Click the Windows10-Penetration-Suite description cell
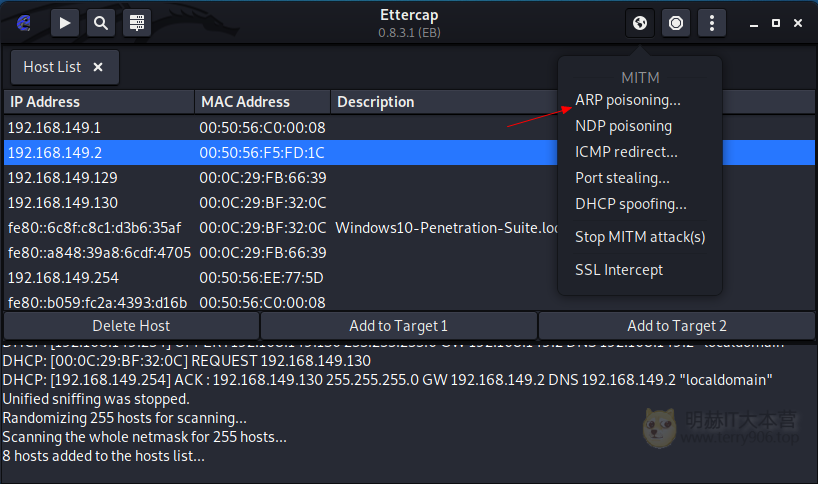818x484 pixels. point(446,228)
